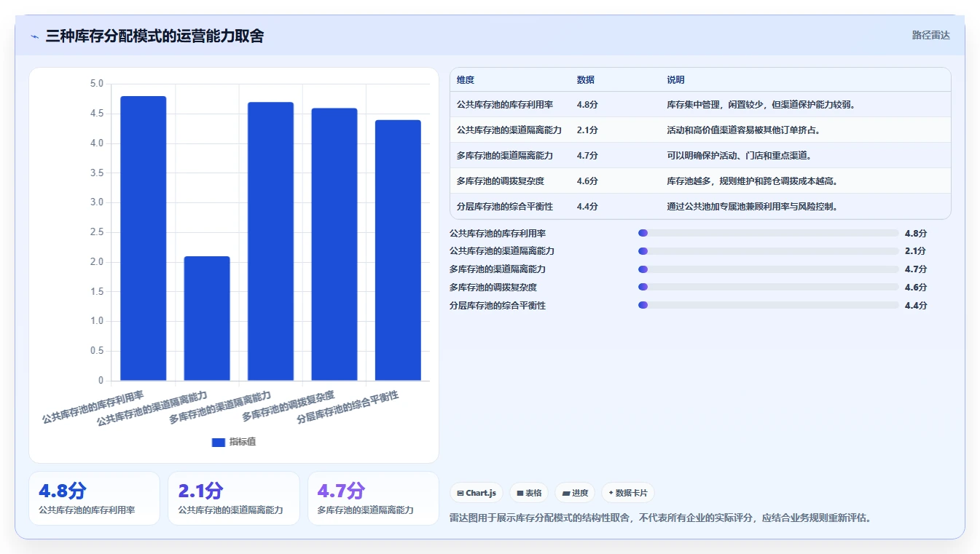Click the bar for 多库存池的调拨复杂度
The height and width of the screenshot is (554, 980).
coord(334,244)
